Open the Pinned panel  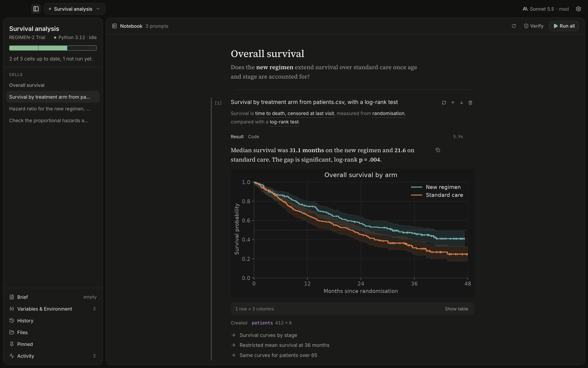[53, 344]
